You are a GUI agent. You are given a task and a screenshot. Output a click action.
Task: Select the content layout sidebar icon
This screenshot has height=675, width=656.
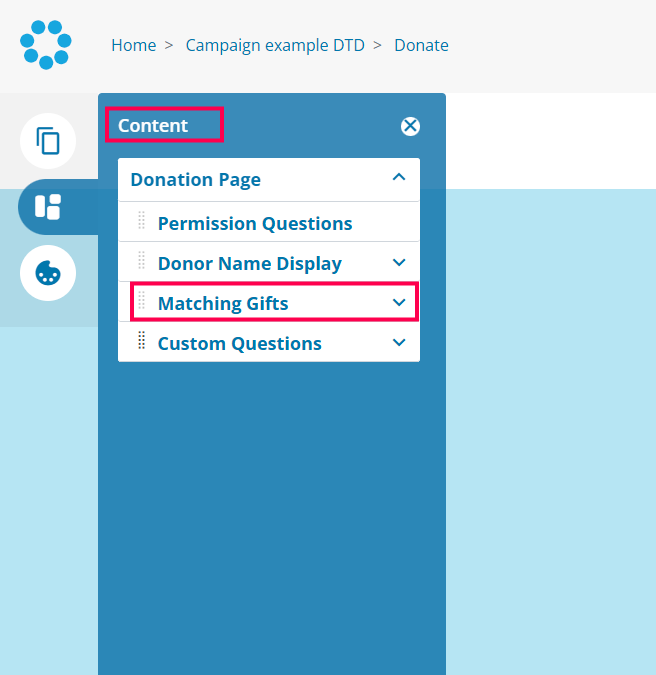click(x=48, y=207)
